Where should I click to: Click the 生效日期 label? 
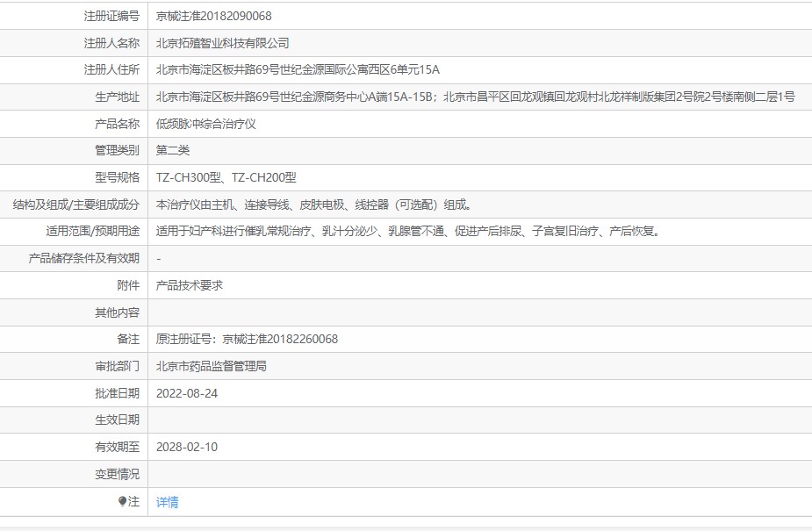(x=118, y=420)
